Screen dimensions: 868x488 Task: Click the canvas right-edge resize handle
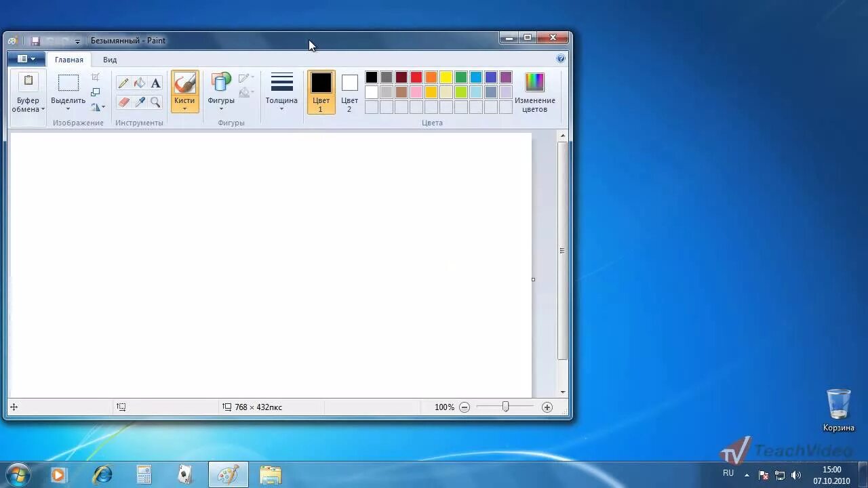click(x=533, y=279)
